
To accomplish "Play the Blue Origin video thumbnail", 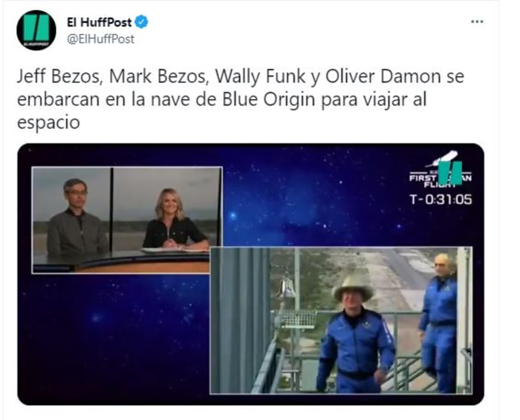I will point(251,274).
